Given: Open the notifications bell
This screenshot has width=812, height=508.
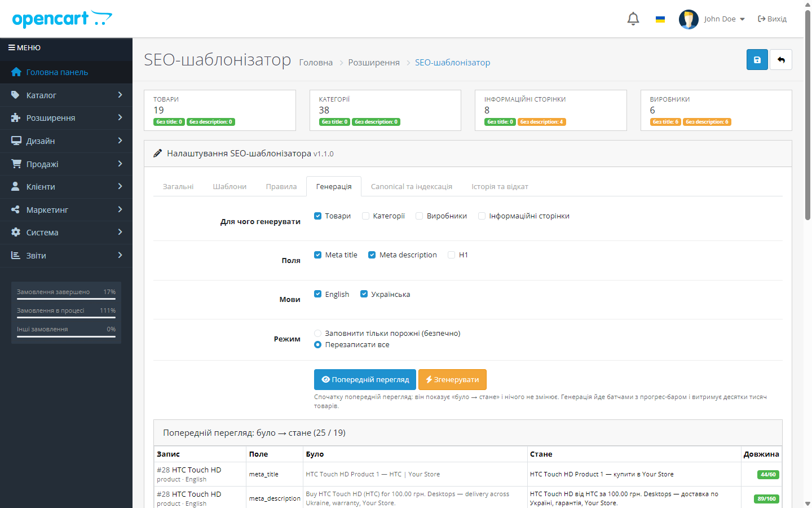Looking at the screenshot, I should point(633,19).
